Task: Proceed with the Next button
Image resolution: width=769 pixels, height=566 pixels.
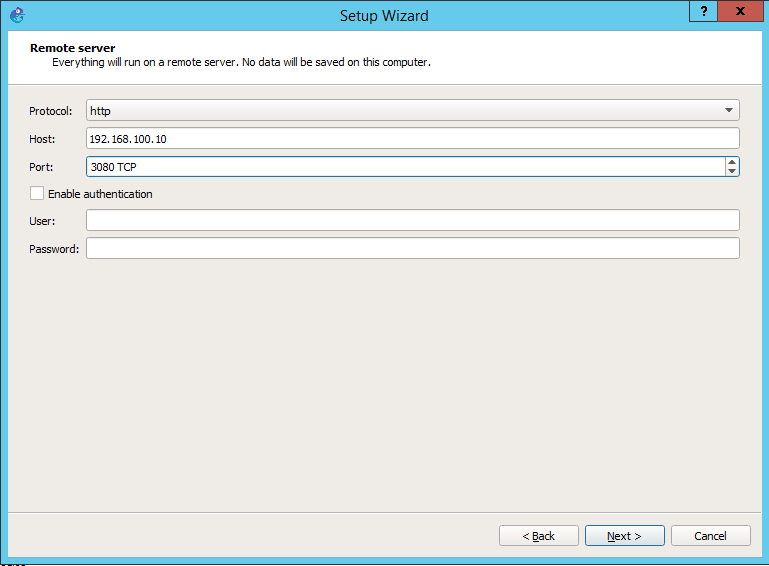Action: pyautogui.click(x=624, y=536)
